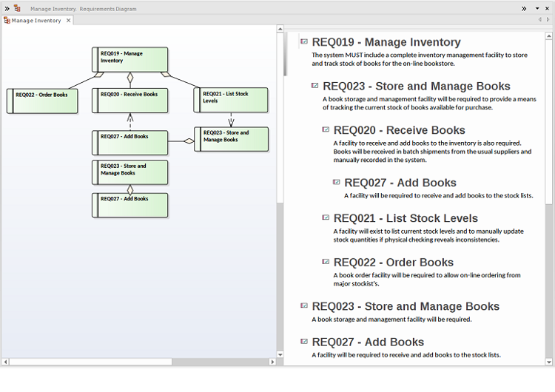555x392 pixels.
Task: Click the REQ020 - Receive Books document heading
Action: 399,130
